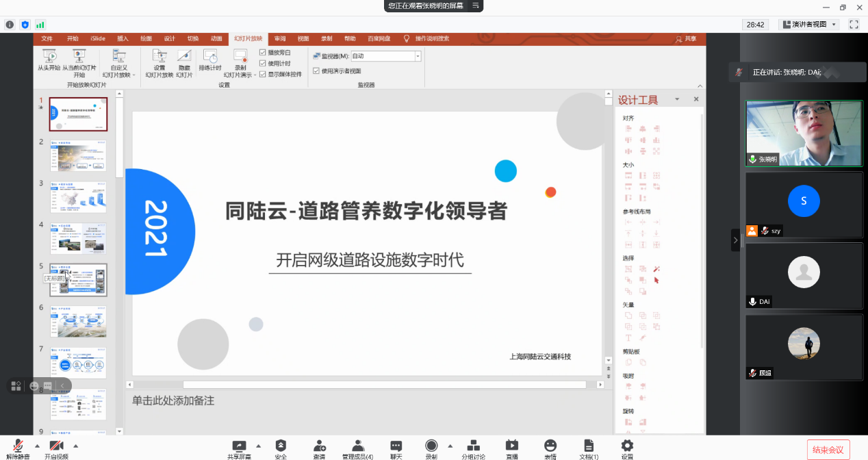
Task: Open the 直播 live stream icon
Action: 511,446
